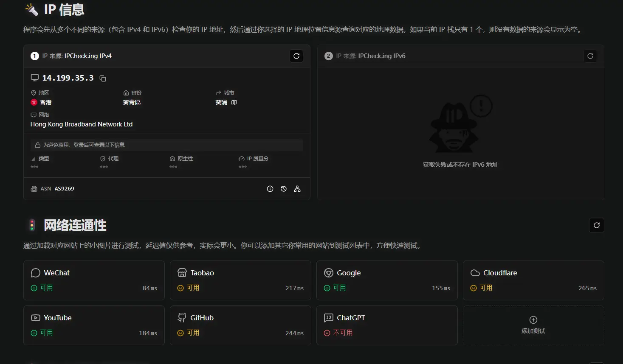This screenshot has height=364, width=623.
Task: Click the numbered badge 2 on IPv6 source
Action: click(x=329, y=56)
